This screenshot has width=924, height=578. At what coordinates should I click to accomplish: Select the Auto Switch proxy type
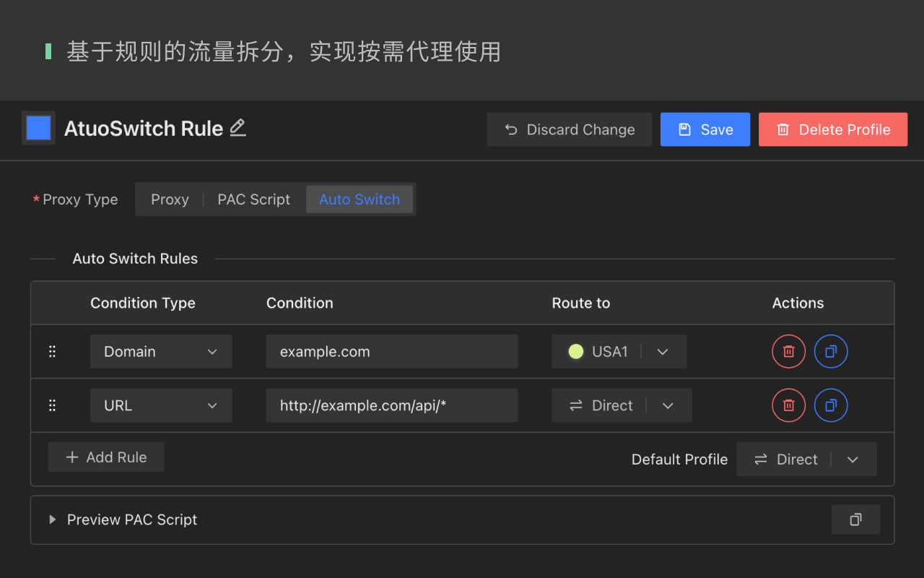(359, 199)
